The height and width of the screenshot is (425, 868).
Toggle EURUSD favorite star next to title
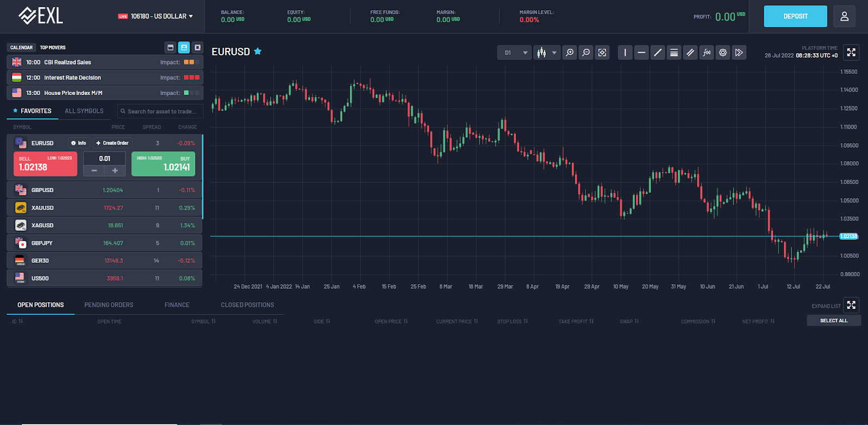point(258,52)
